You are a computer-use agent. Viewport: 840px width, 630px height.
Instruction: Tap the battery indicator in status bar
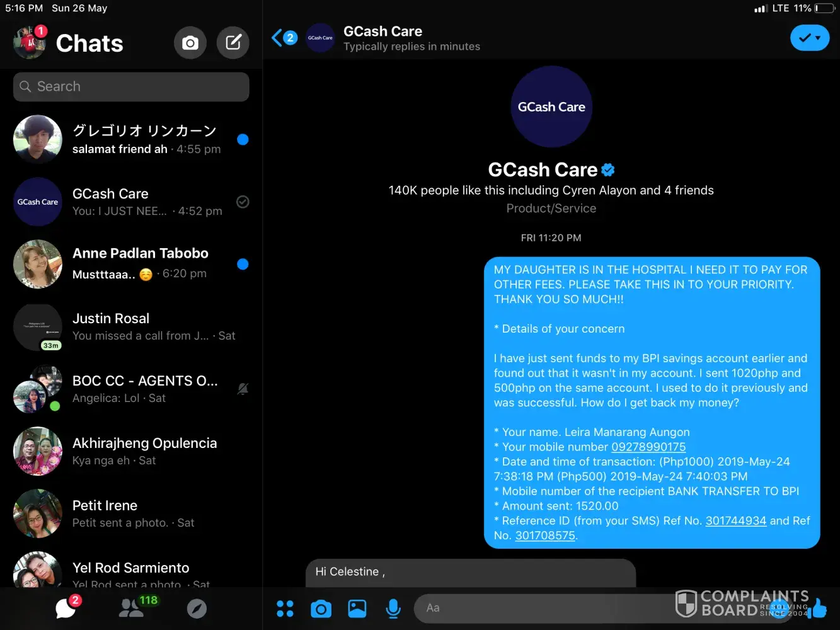click(x=825, y=8)
